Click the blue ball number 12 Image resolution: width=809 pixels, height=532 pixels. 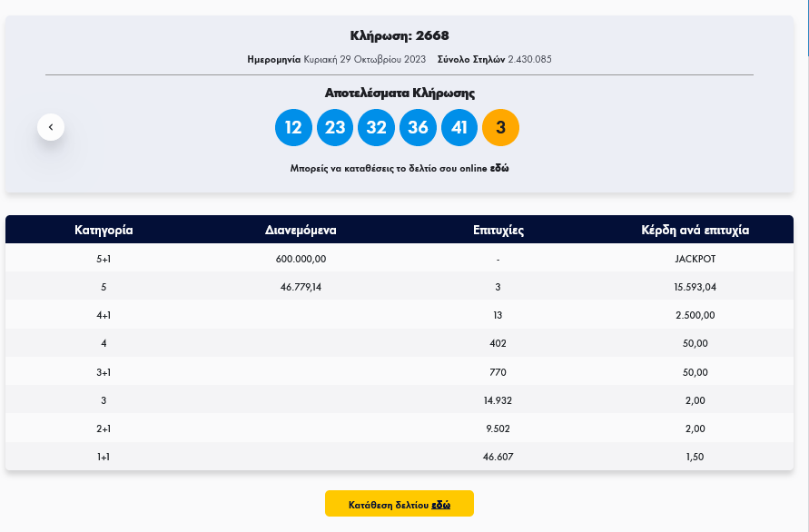292,127
